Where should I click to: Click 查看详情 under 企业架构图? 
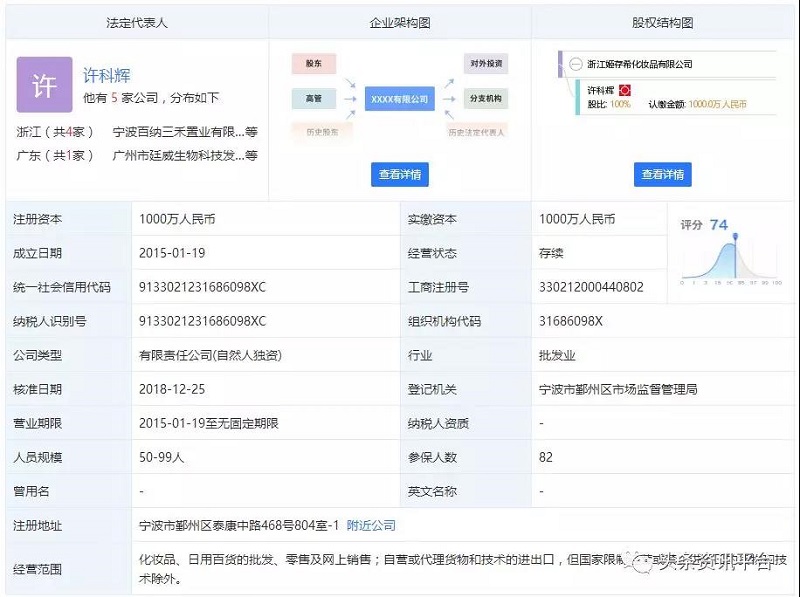(x=399, y=174)
